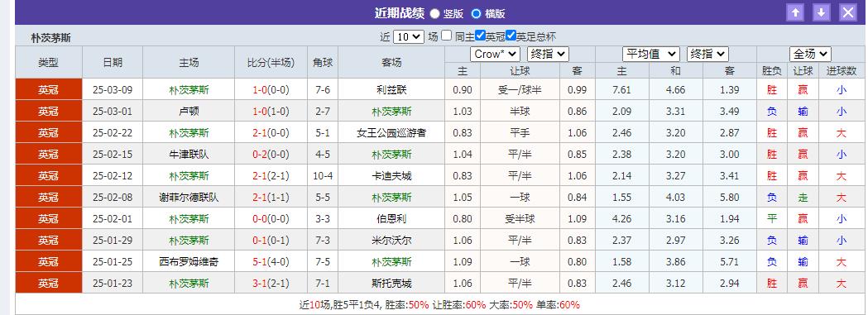Toggle the 同主 checkbox
This screenshot has width=868, height=315.
pyautogui.click(x=447, y=36)
